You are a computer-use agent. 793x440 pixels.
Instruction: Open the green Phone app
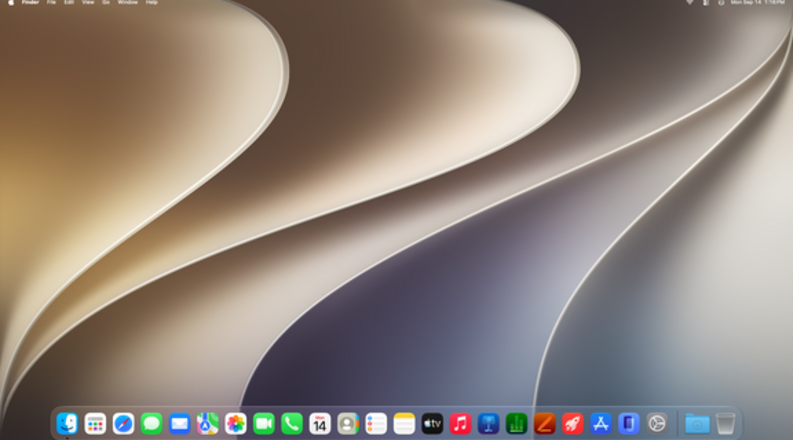pos(292,423)
